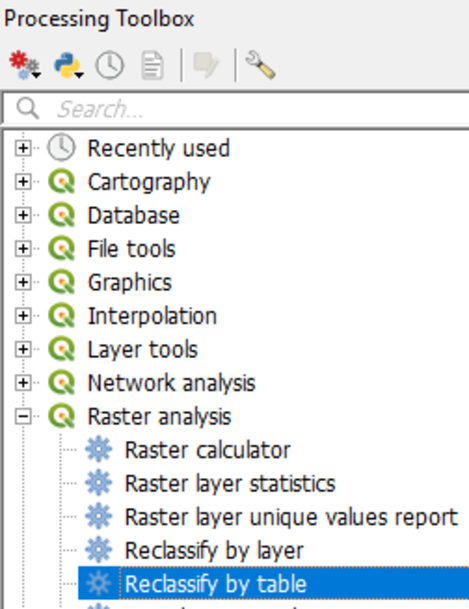Click the Network analysis QGIS icon

[x=61, y=383]
